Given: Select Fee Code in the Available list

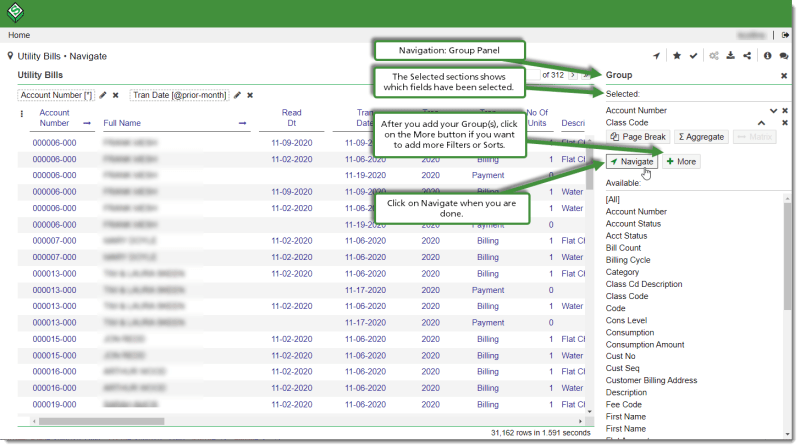Looking at the screenshot, I should coord(624,404).
